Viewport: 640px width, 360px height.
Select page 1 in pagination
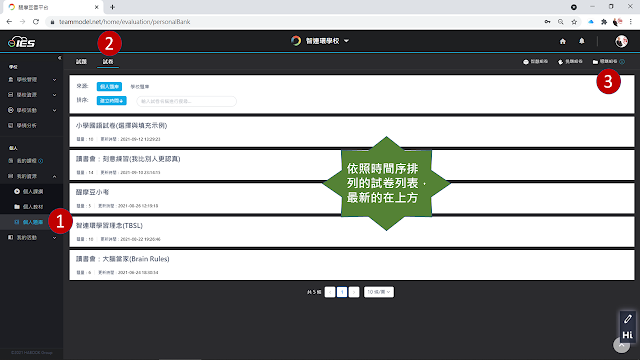[x=342, y=292]
